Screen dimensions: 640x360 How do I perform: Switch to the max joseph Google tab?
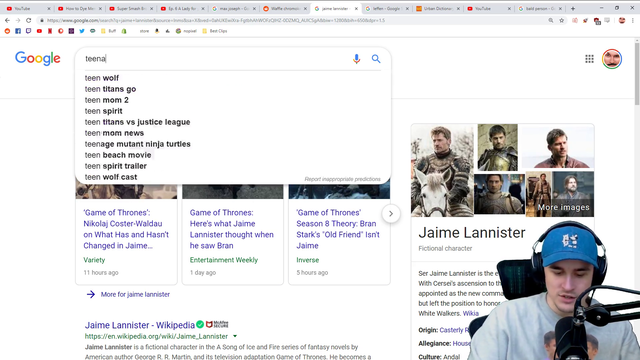tap(233, 8)
